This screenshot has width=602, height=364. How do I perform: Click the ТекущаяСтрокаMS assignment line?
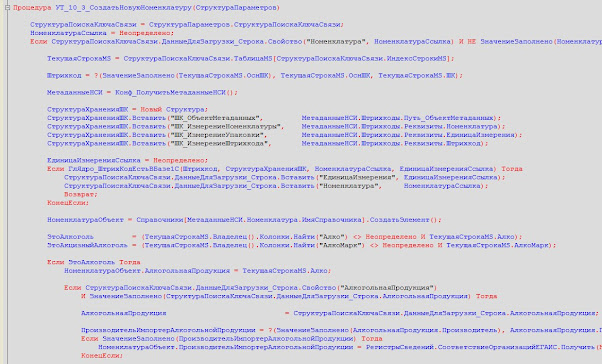point(251,58)
